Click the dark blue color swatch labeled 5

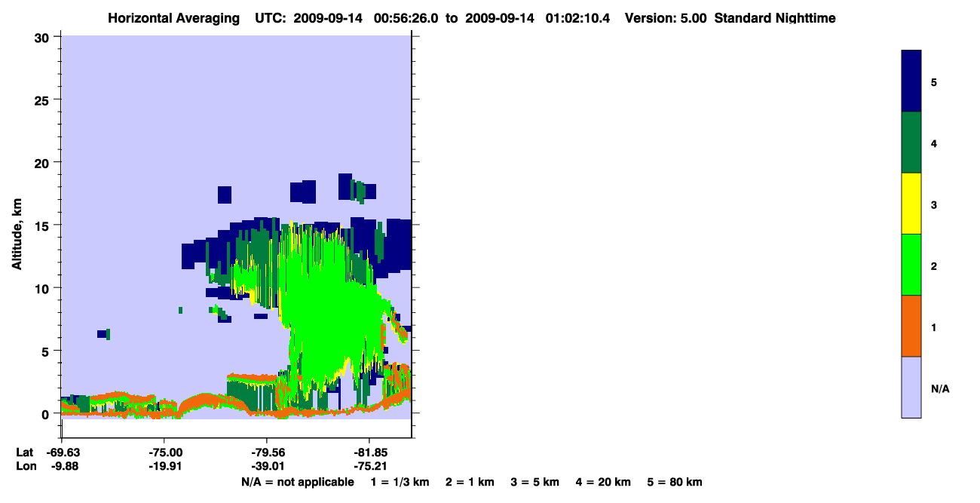pos(911,81)
